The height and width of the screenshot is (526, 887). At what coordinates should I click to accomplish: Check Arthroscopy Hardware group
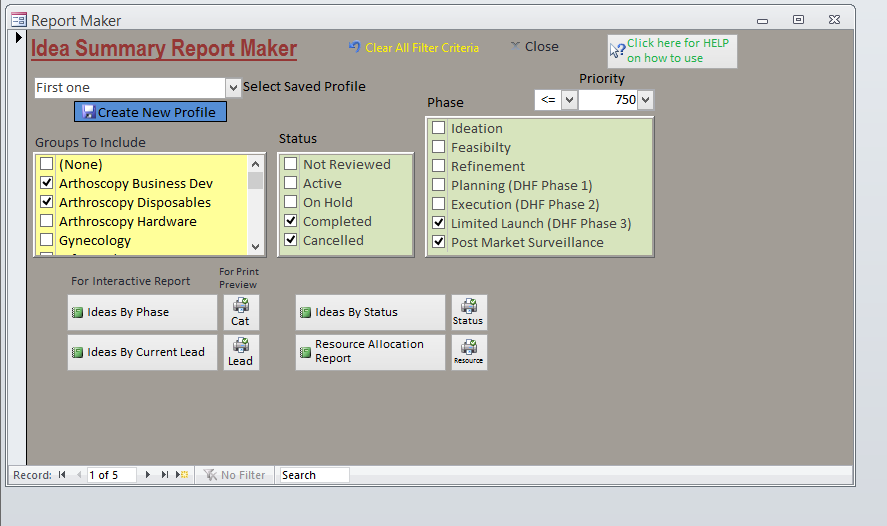(46, 221)
